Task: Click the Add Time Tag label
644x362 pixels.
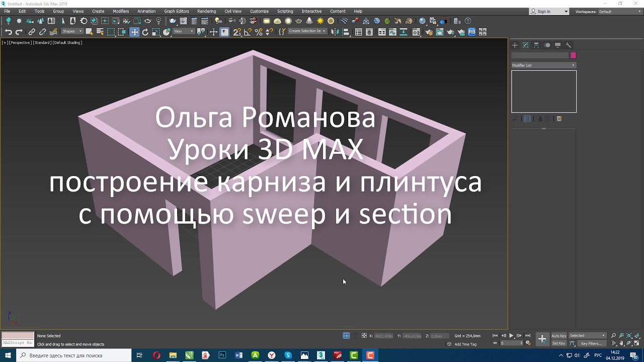Action: [465, 344]
